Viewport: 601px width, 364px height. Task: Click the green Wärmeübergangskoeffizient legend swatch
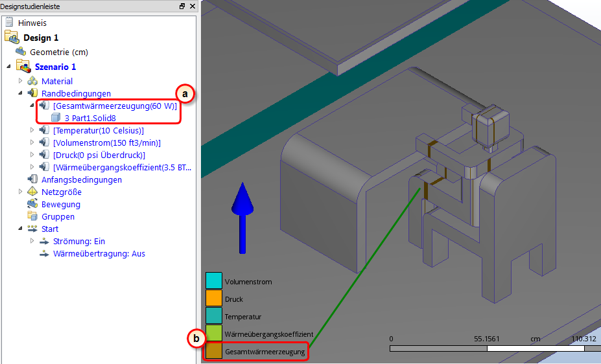click(214, 333)
